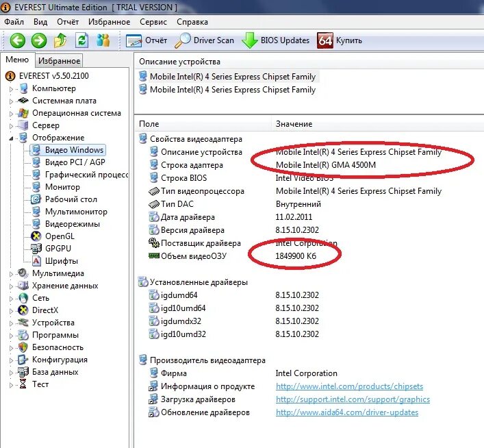Screen dimensions: 484x448
Task: Click the green Back arrow icon
Action: click(x=17, y=40)
